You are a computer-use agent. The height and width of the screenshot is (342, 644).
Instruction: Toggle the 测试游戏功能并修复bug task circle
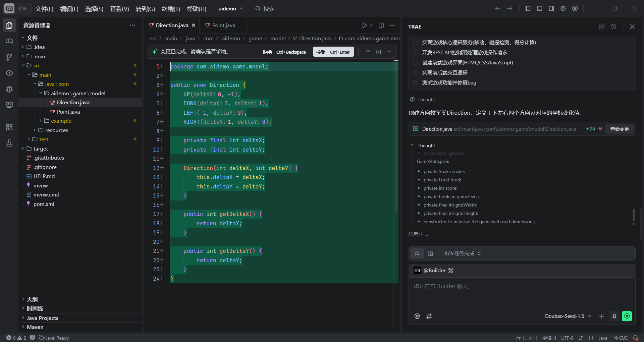click(x=416, y=82)
